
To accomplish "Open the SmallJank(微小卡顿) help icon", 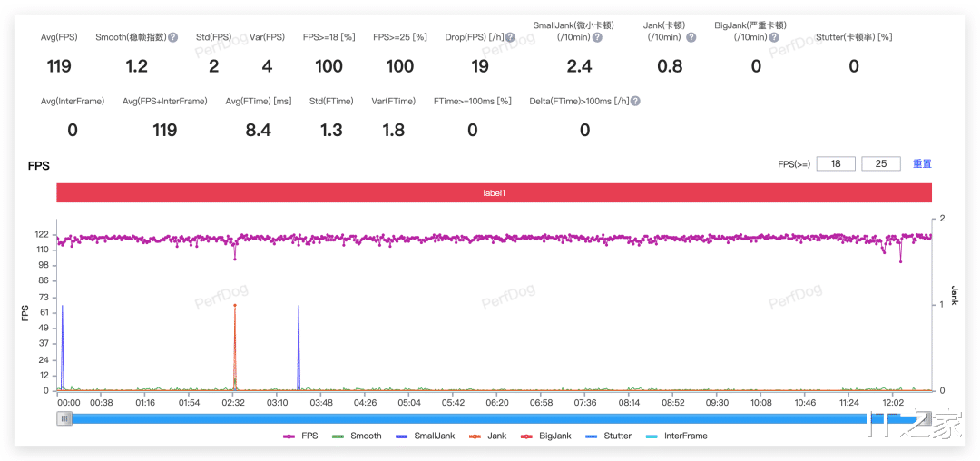I will (597, 37).
